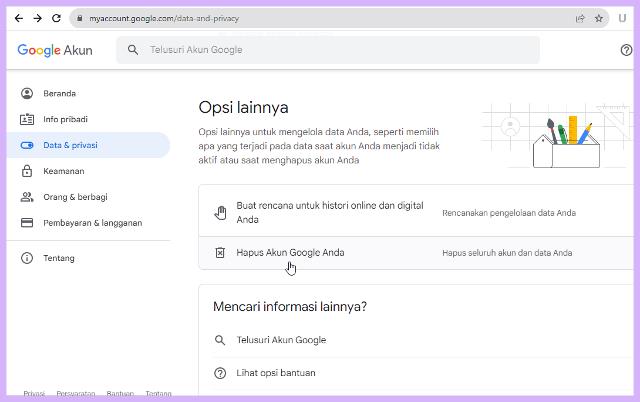This screenshot has width=640, height=402.
Task: Click the address bar URL myaccount.google.com
Action: (x=164, y=18)
